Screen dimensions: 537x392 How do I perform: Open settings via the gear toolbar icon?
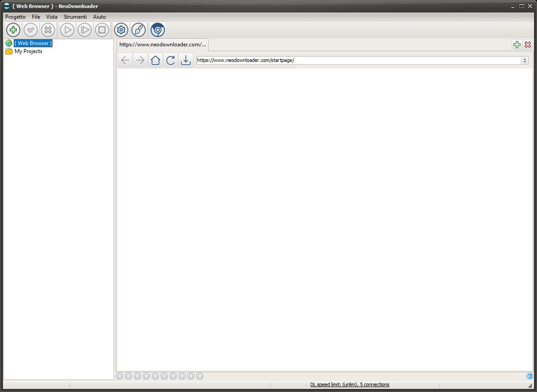coord(121,30)
